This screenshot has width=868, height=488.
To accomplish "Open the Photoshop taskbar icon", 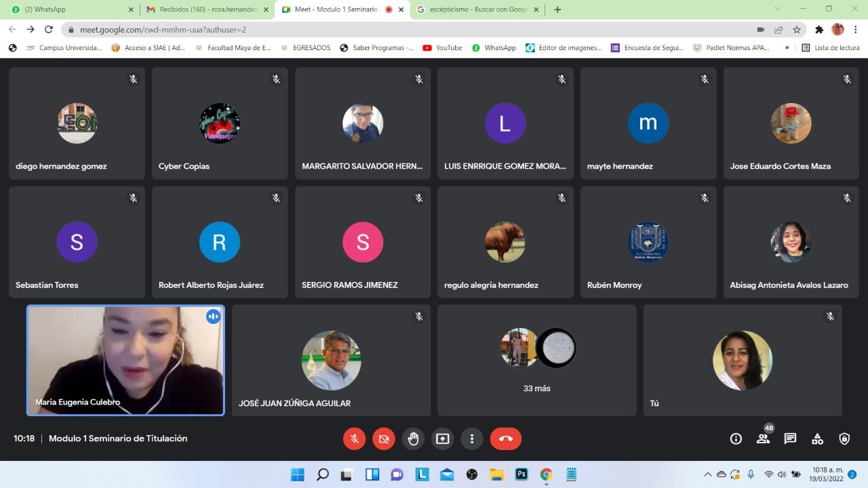I will pyautogui.click(x=521, y=474).
